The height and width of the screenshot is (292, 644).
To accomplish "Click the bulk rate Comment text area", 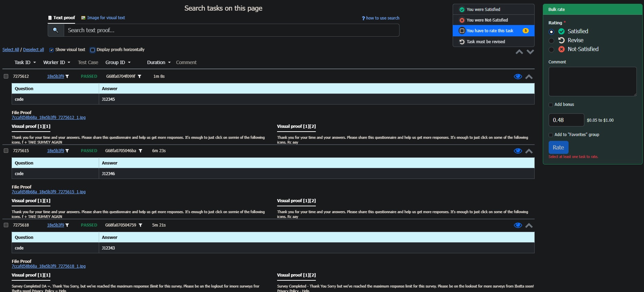I will click(592, 82).
